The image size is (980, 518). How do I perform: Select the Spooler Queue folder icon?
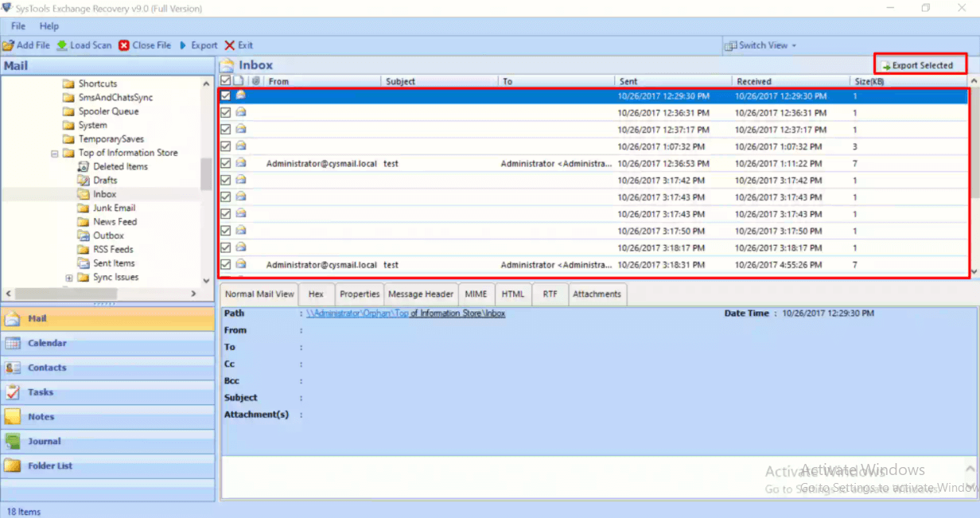(68, 111)
